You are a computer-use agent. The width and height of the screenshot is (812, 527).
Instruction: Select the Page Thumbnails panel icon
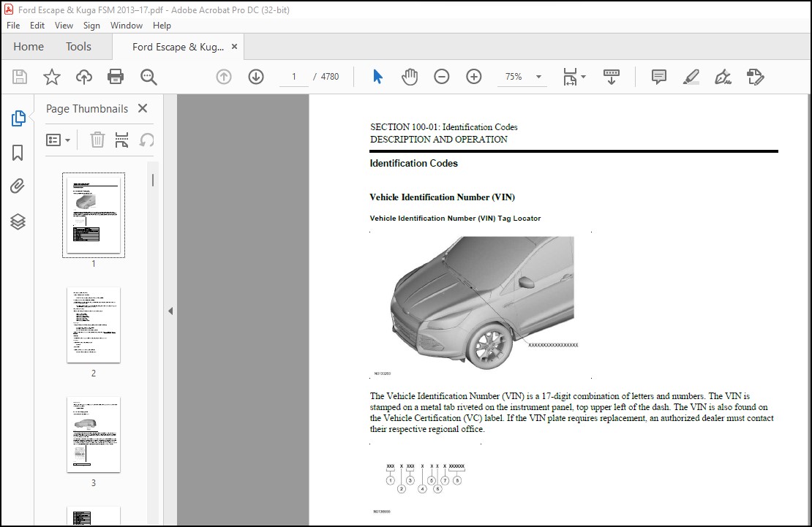click(18, 118)
